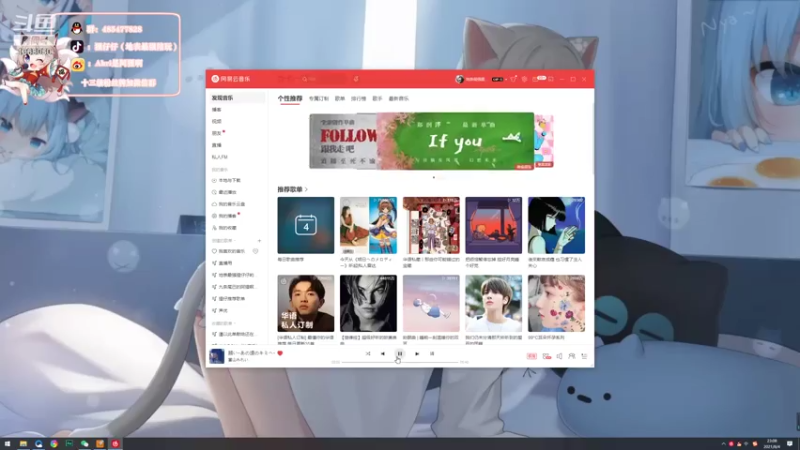Open the black-and-white portrait playlist cover
Image resolution: width=800 pixels, height=450 pixels.
[368, 304]
